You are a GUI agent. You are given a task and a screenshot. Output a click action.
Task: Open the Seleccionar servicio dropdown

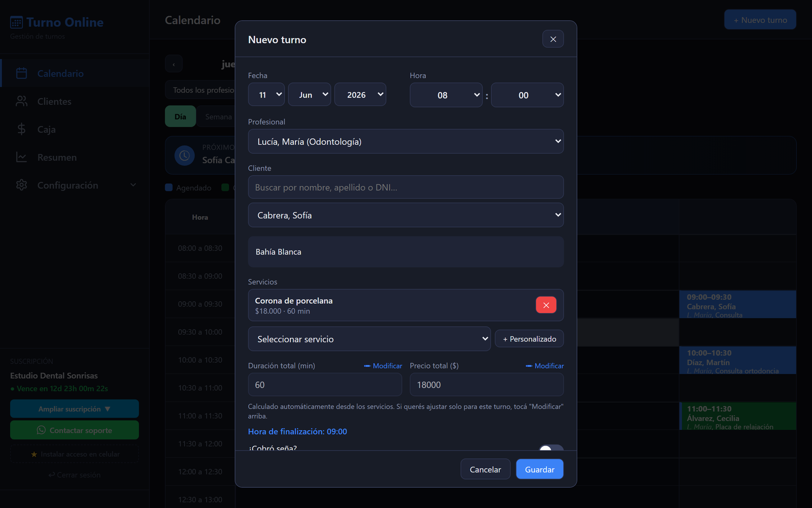pos(369,339)
